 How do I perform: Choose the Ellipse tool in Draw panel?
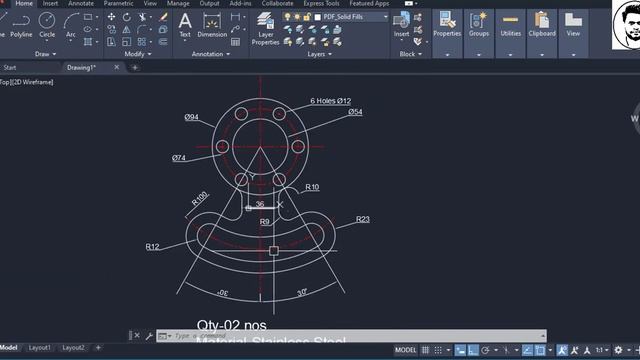88,29
